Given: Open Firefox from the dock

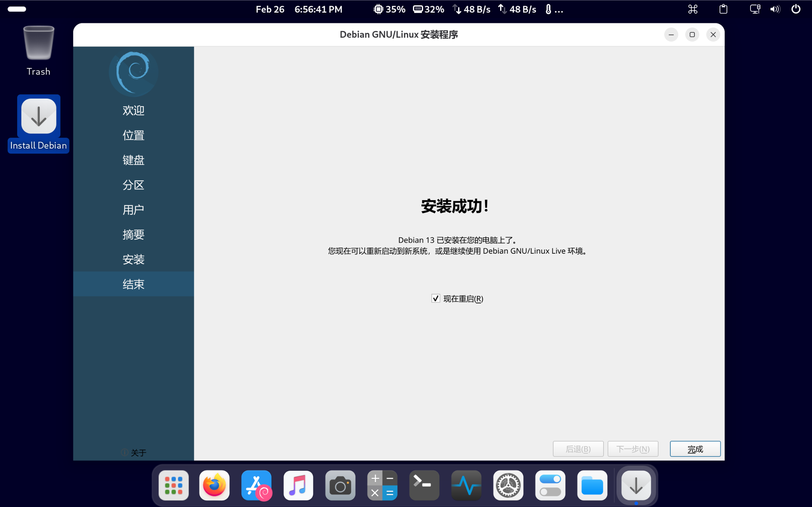Looking at the screenshot, I should coord(214,485).
